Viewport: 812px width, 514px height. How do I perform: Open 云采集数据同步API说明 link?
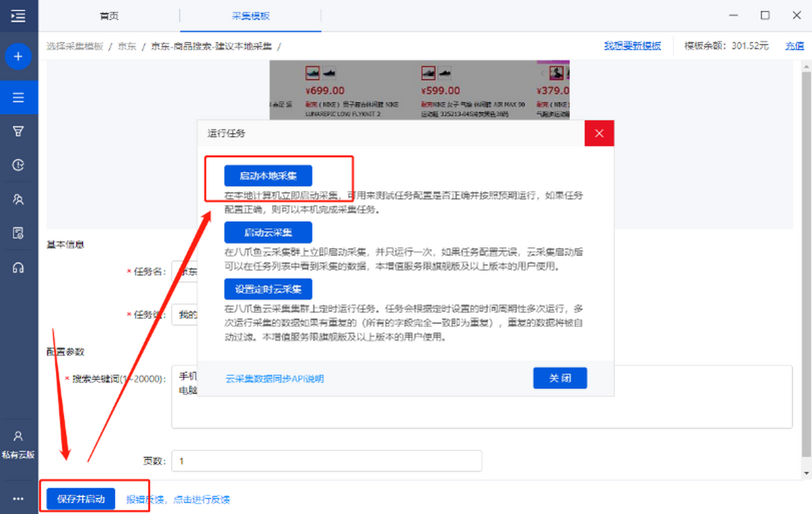tap(275, 379)
